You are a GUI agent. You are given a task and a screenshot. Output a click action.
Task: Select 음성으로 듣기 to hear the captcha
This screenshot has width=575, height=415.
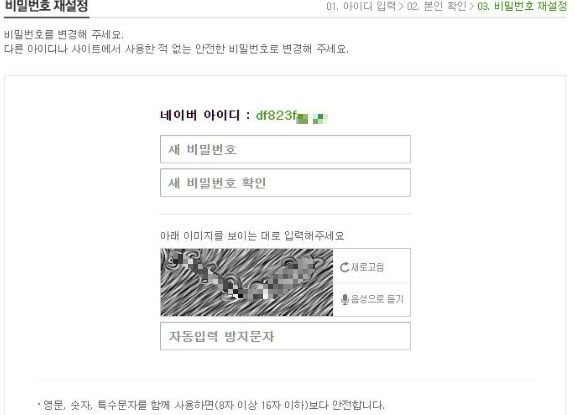pyautogui.click(x=377, y=299)
